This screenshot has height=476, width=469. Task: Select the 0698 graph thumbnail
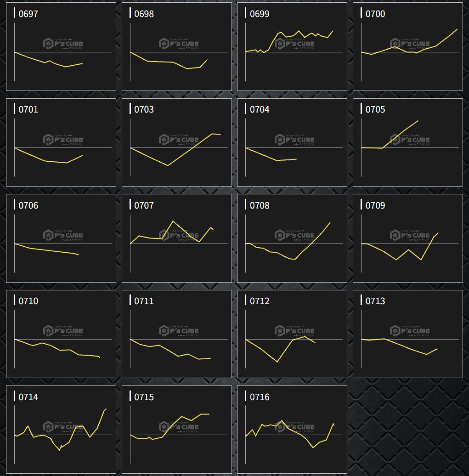coord(177,47)
